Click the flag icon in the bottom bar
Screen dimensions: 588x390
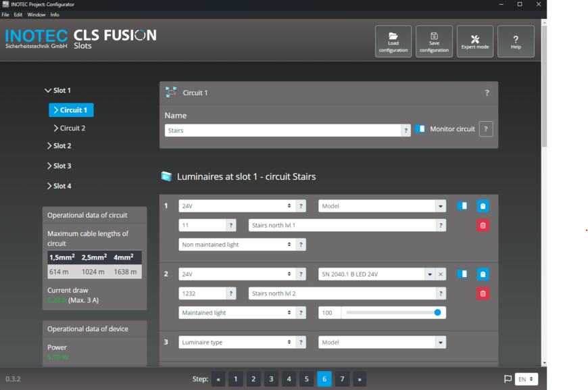click(508, 379)
